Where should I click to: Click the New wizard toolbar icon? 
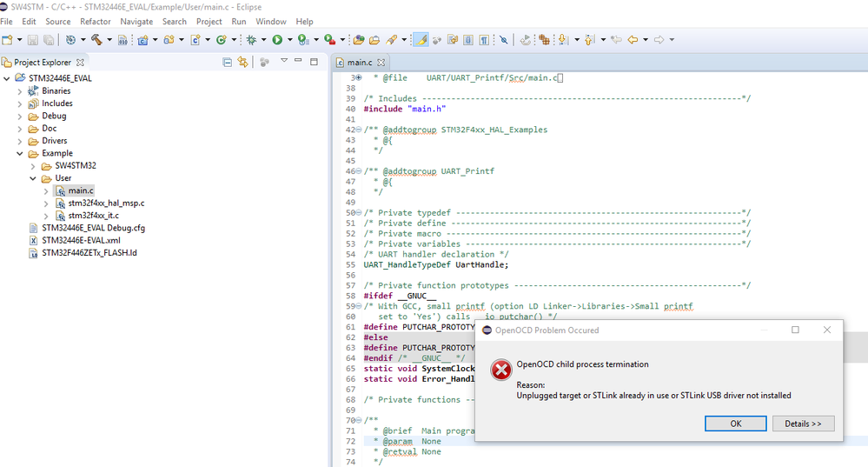[x=7, y=40]
